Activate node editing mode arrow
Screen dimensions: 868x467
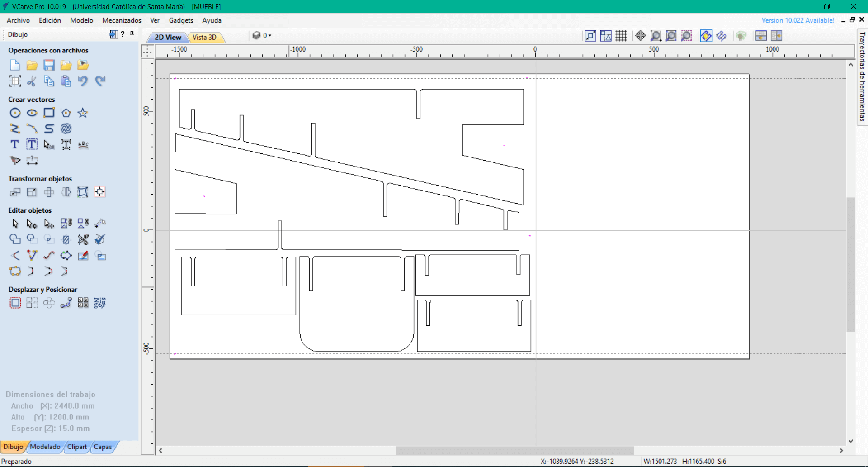[x=32, y=224]
